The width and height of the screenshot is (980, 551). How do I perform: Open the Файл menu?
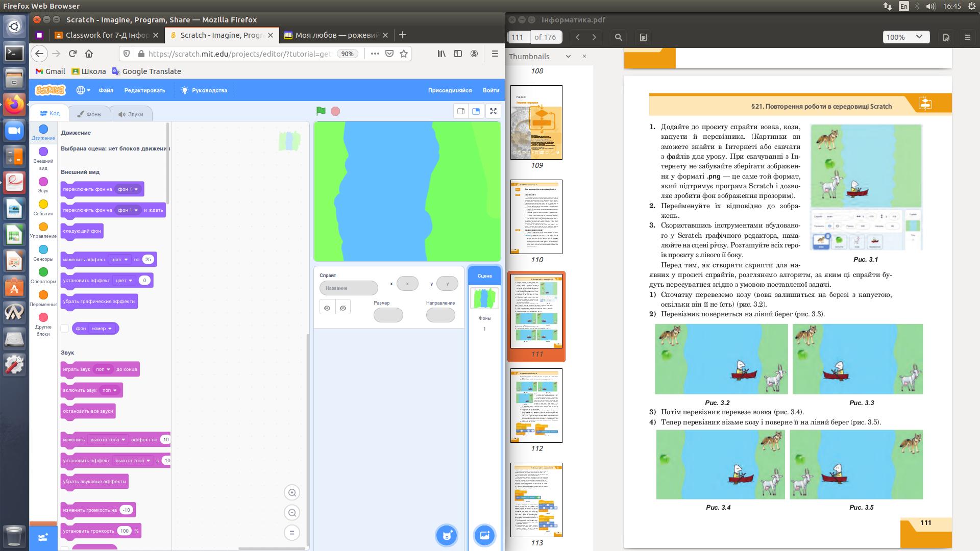tap(106, 90)
